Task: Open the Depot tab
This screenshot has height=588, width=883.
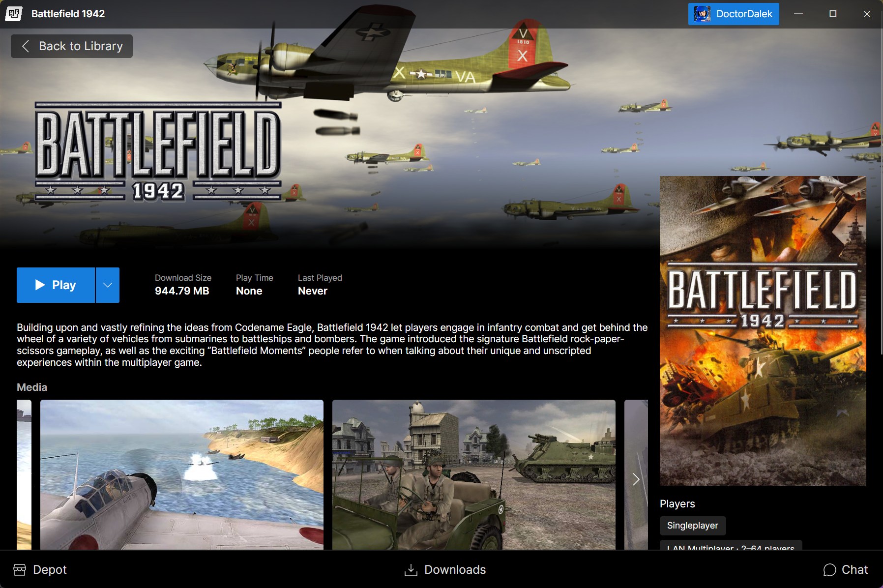Action: pyautogui.click(x=40, y=569)
